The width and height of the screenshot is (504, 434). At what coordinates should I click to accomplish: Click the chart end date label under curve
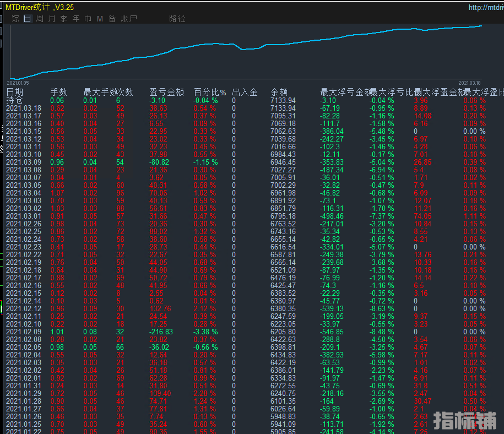(x=469, y=83)
